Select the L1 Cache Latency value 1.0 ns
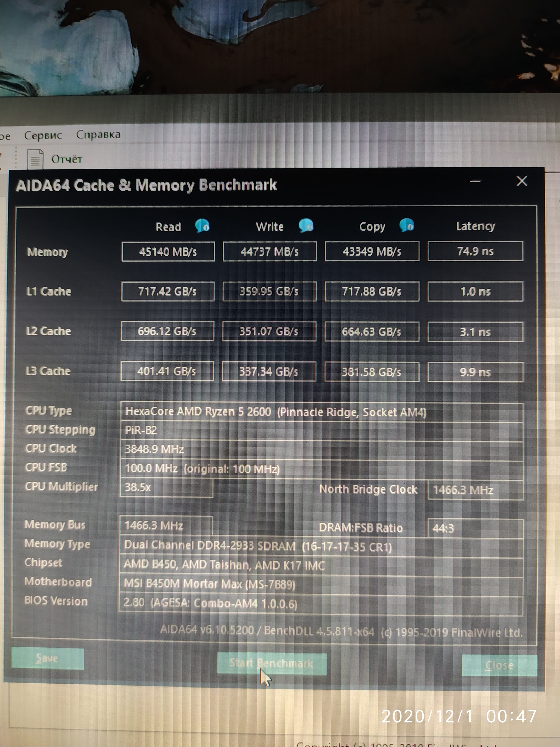Screen dimensions: 560x747 [x=475, y=291]
